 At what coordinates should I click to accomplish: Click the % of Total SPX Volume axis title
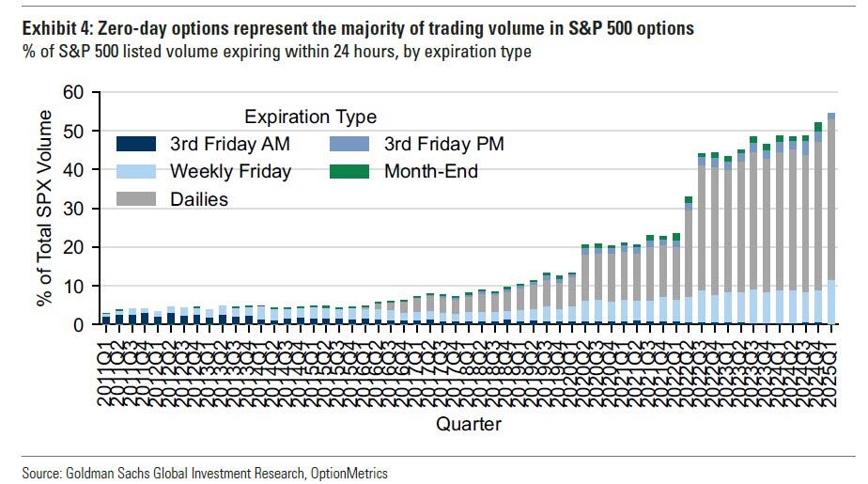click(x=44, y=209)
